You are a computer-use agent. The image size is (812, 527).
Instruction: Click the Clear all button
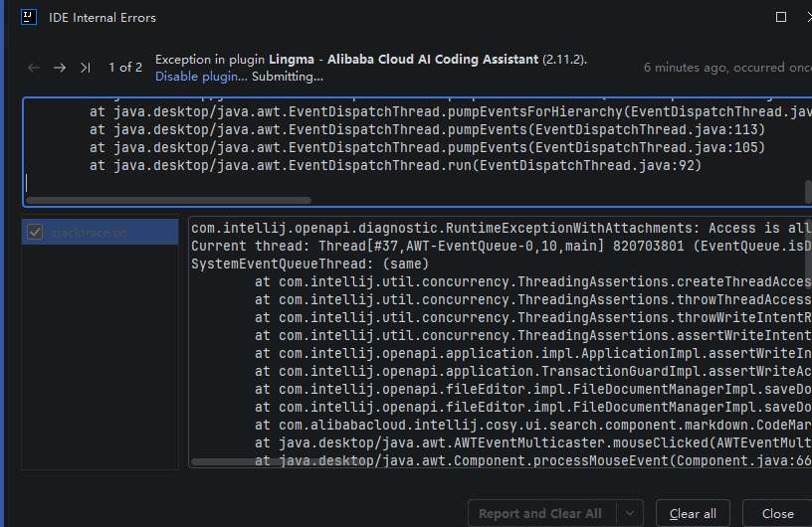click(x=693, y=513)
